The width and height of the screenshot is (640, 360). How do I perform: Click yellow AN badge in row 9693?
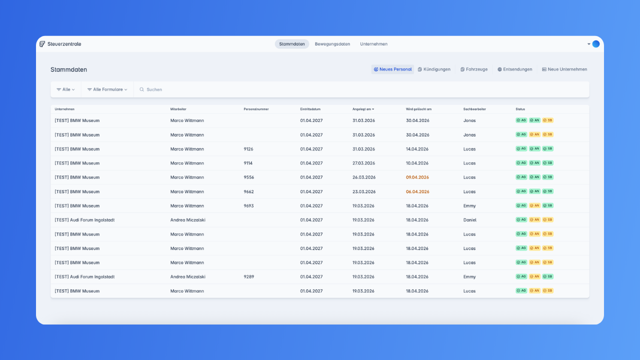coord(534,206)
